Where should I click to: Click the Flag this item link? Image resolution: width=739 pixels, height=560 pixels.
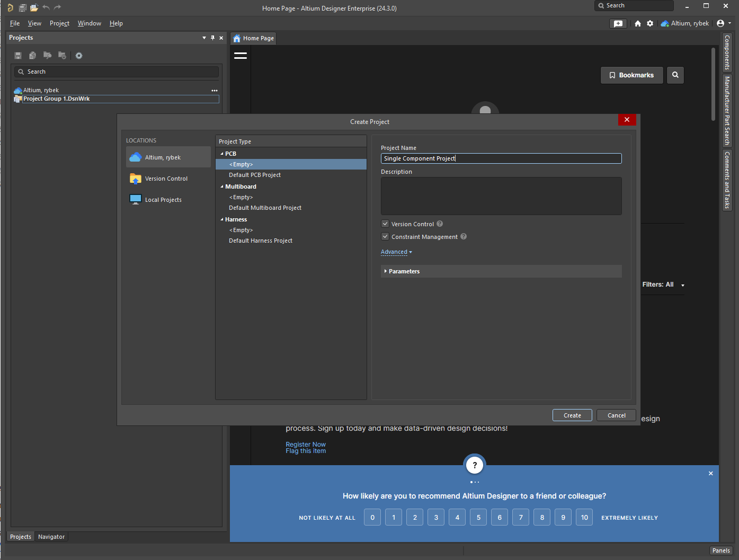[306, 451]
